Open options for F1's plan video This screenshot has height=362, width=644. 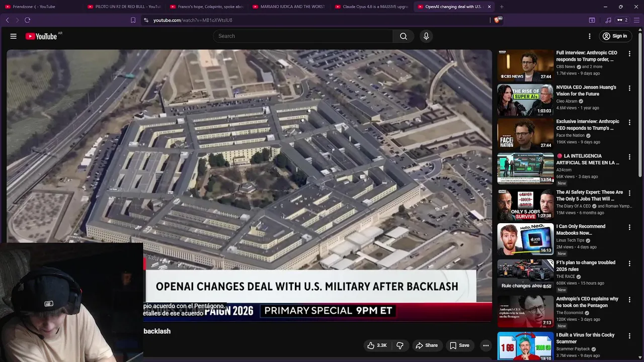(629, 263)
